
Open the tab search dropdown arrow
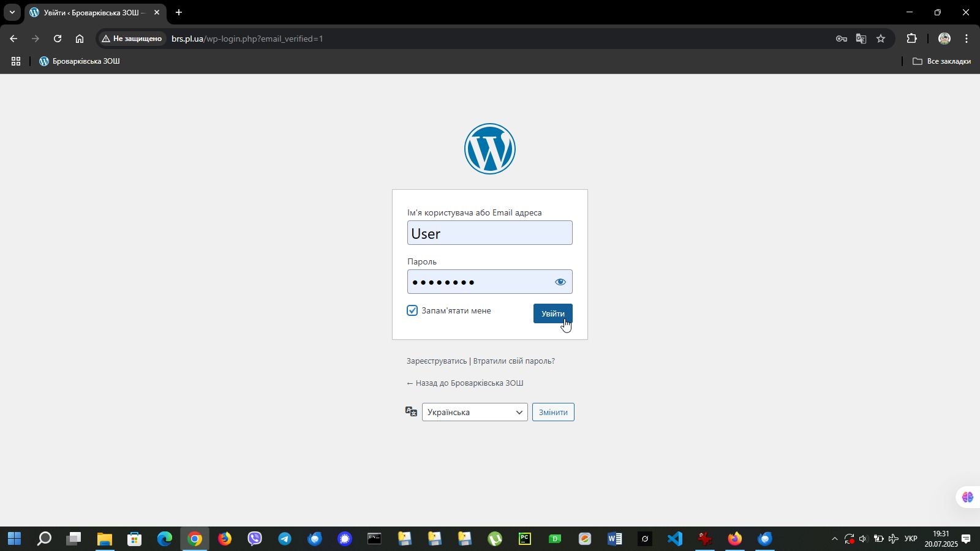(x=12, y=12)
